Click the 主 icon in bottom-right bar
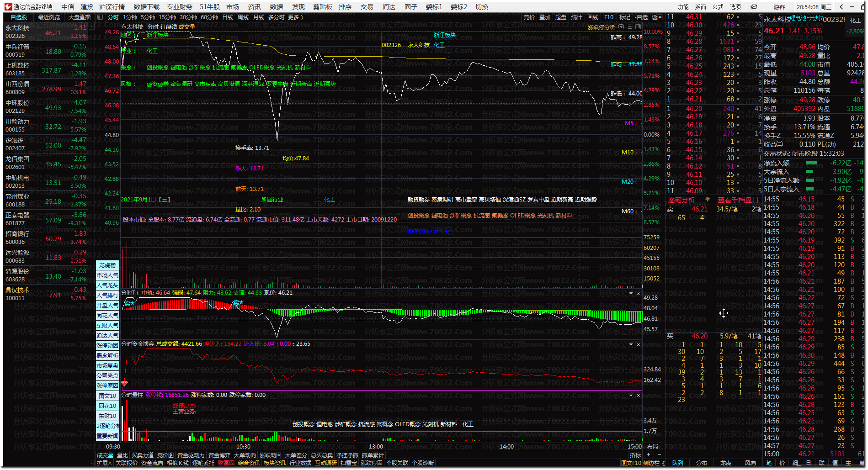The image size is (868, 470). click(x=848, y=463)
